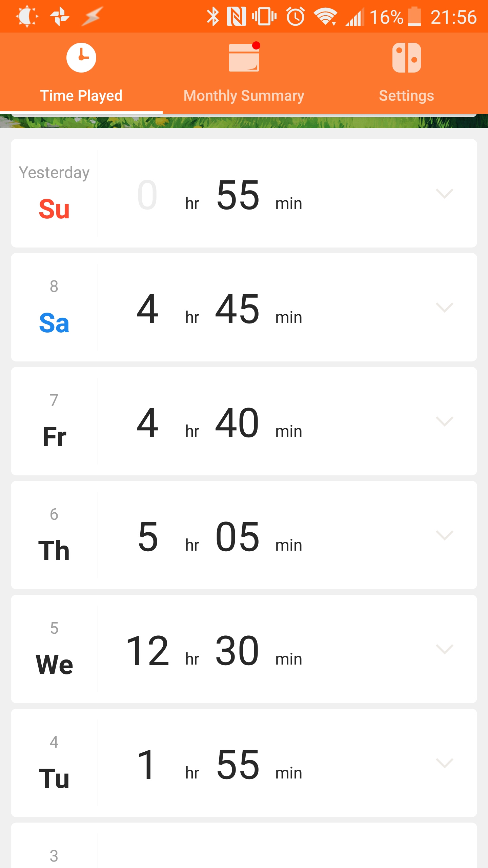This screenshot has height=868, width=488.
Task: Tap the Time Played clock icon
Action: coord(81,58)
